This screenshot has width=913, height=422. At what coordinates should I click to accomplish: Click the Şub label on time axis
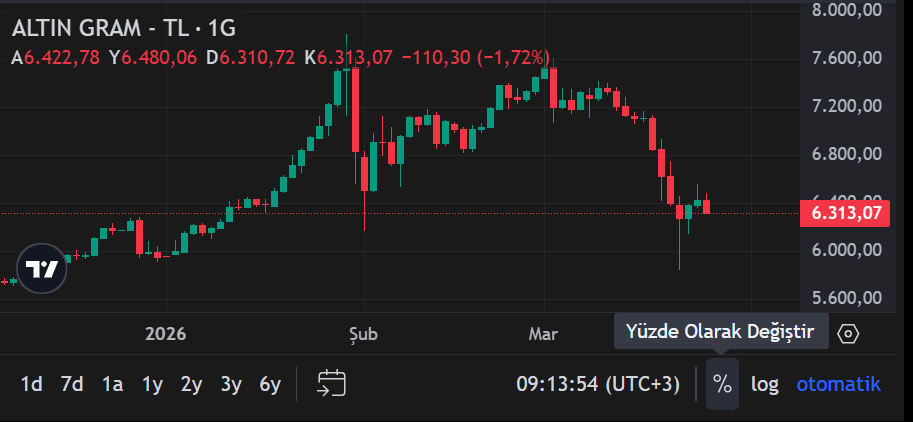point(362,333)
